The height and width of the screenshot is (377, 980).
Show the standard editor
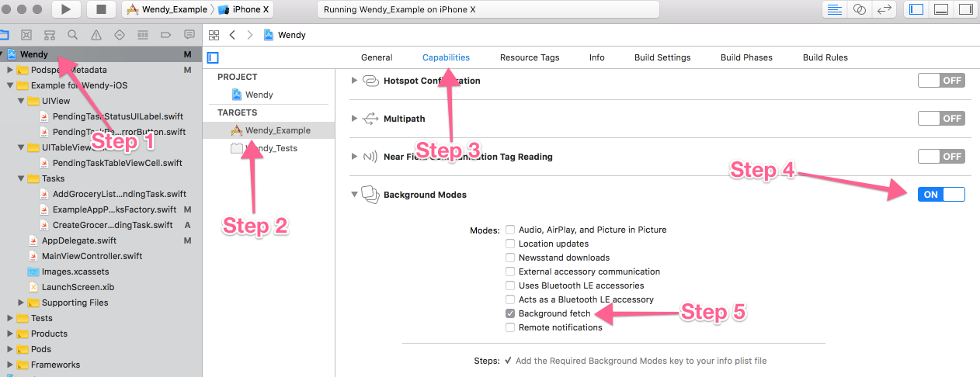pyautogui.click(x=835, y=9)
